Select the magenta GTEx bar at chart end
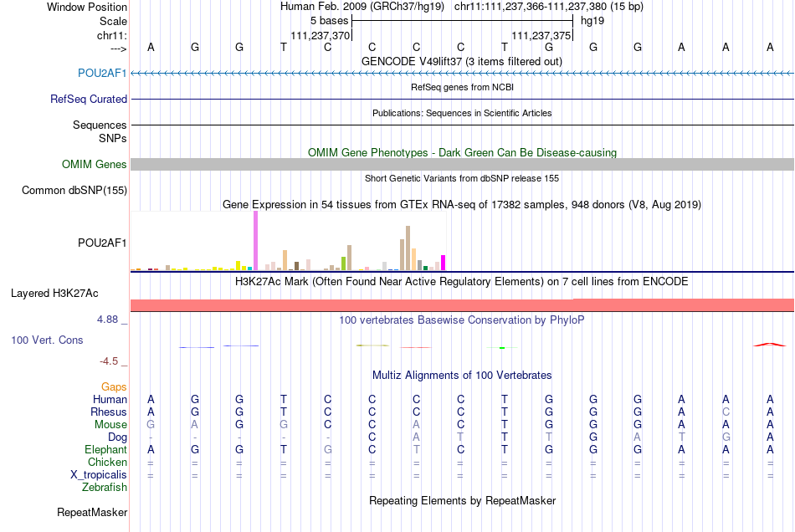795x532 pixels. pyautogui.click(x=443, y=263)
